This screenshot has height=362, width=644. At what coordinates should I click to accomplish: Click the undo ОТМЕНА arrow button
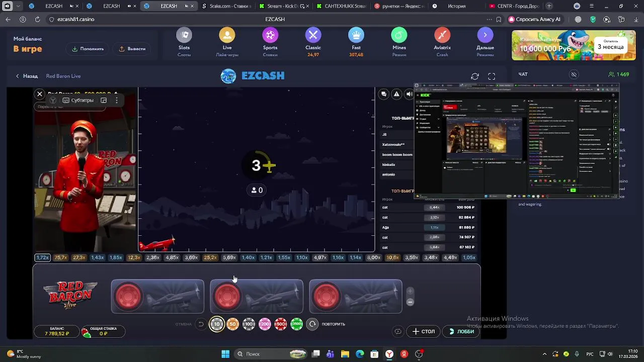[201, 324]
